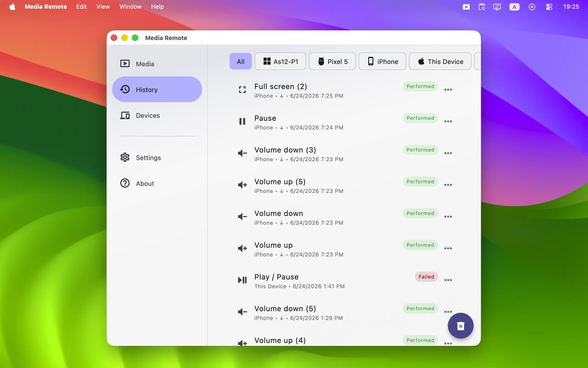Click the Performed badge on Full screen (2)
This screenshot has width=588, height=368.
420,86
